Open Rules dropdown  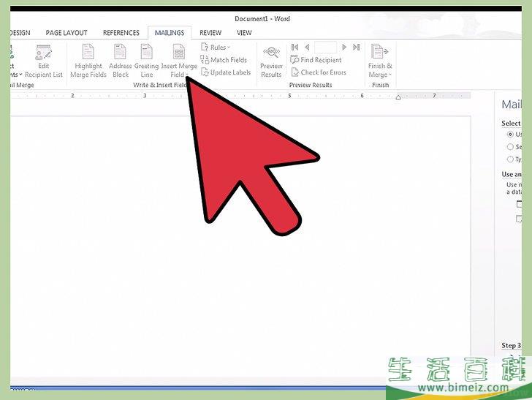(216, 48)
